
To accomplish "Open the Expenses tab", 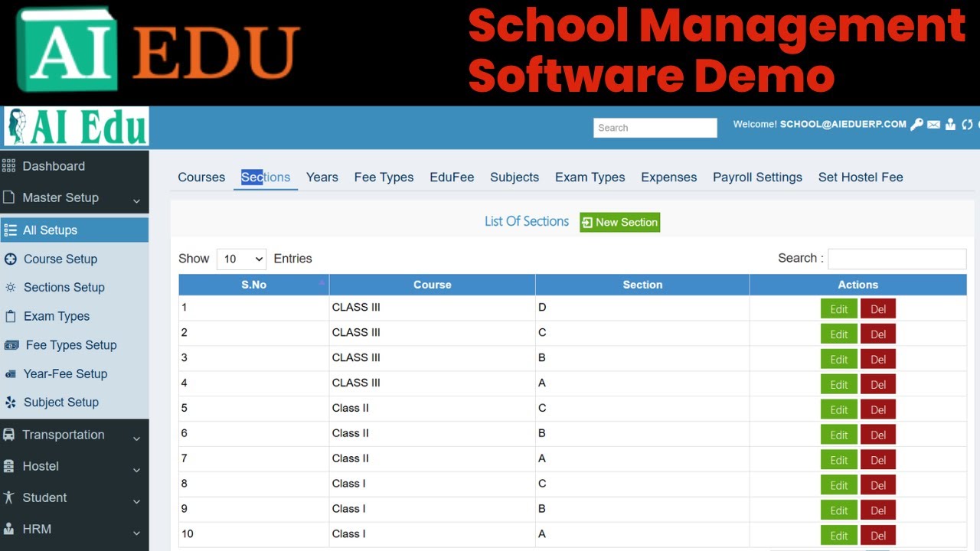I will click(669, 177).
